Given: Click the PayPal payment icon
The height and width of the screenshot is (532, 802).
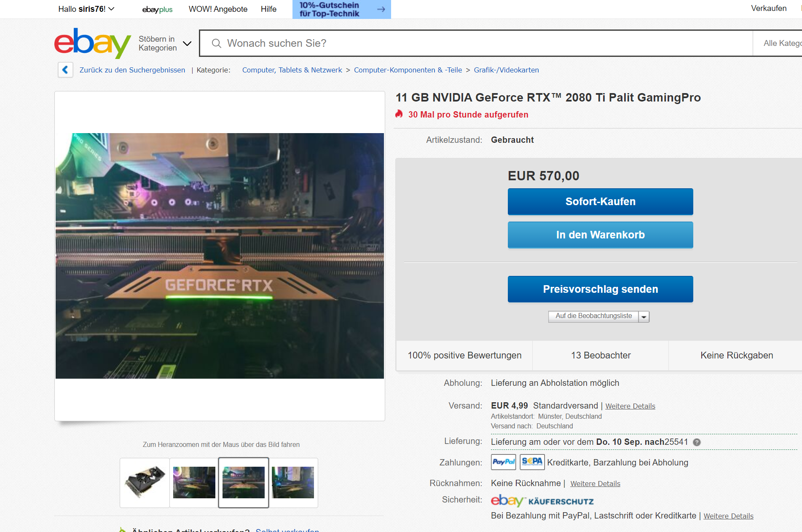Looking at the screenshot, I should coord(504,462).
